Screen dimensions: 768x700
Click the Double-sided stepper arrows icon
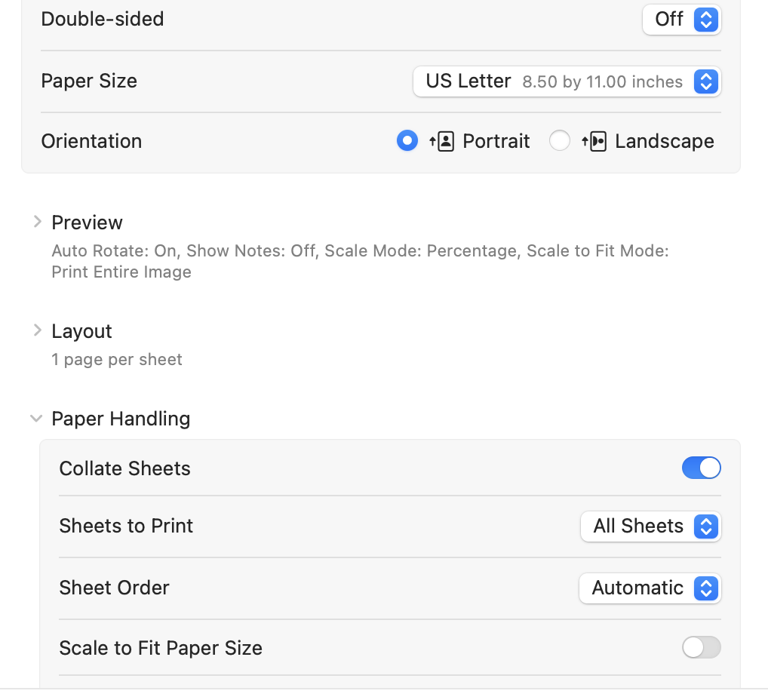[x=705, y=19]
